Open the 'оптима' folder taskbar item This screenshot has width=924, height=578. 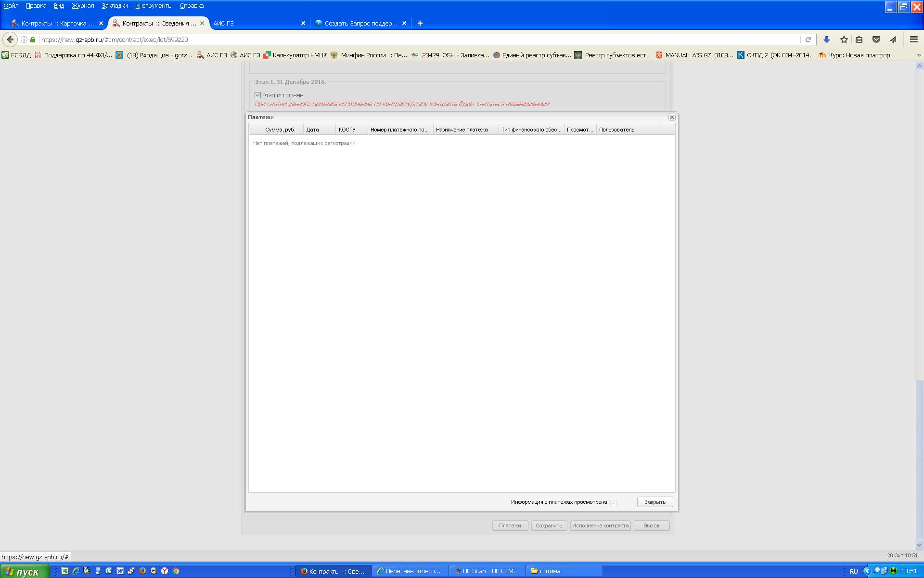(564, 571)
